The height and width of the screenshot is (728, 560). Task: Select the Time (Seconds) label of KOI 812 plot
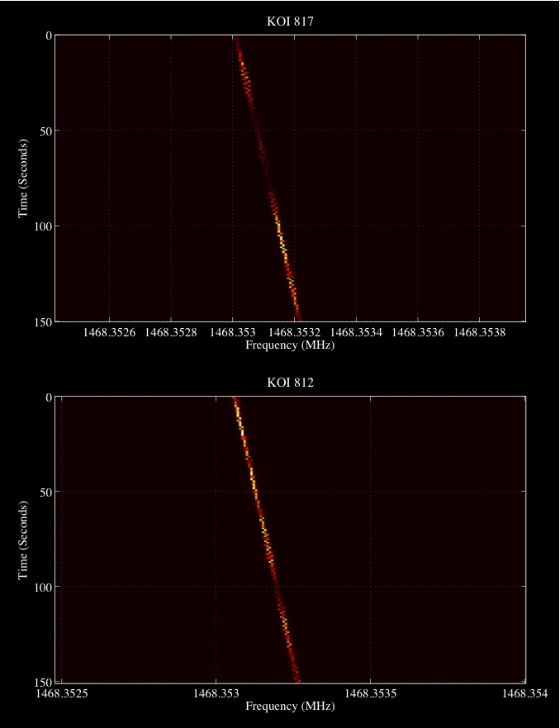pyautogui.click(x=24, y=540)
